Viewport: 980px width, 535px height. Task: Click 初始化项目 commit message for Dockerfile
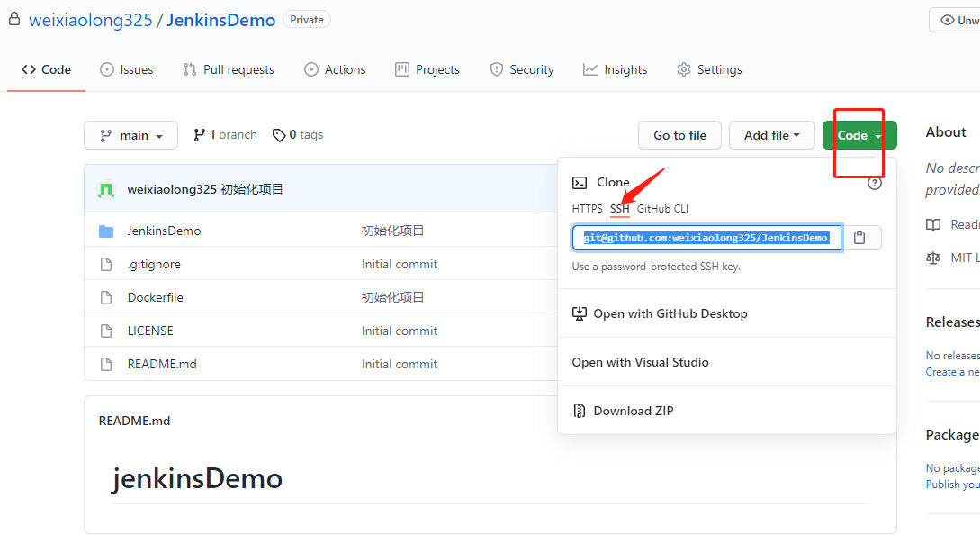click(x=392, y=297)
